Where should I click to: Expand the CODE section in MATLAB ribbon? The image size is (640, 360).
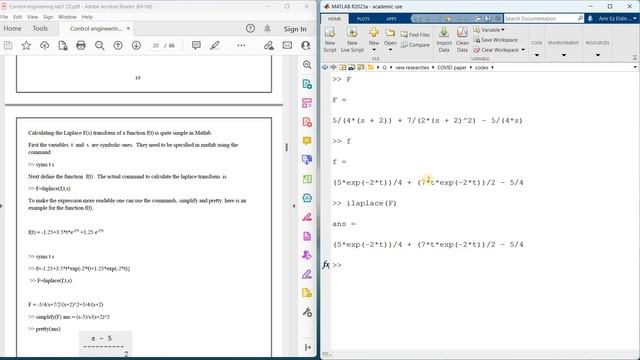click(x=537, y=54)
